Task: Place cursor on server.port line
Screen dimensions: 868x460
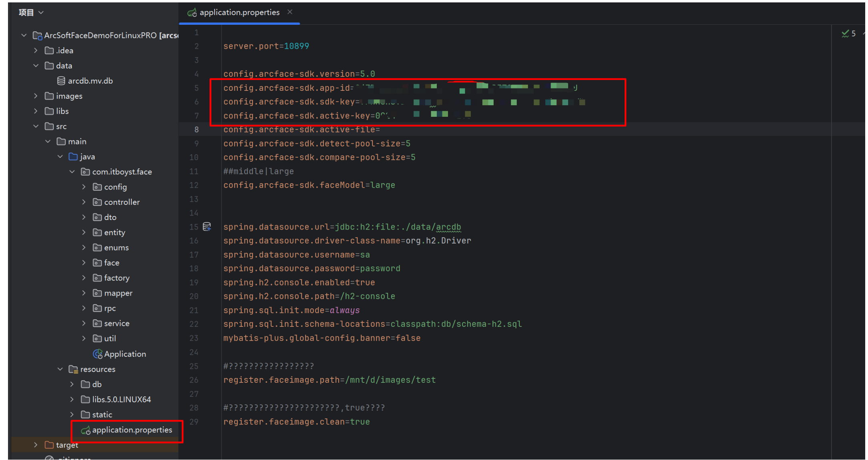Action: [266, 46]
